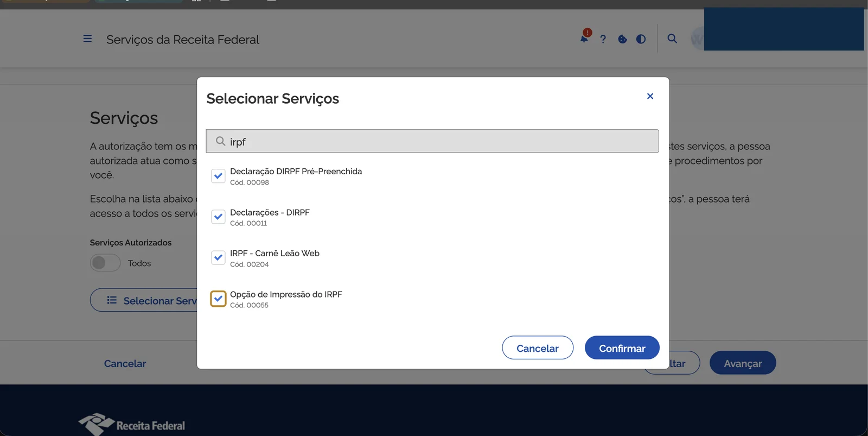Uncheck Opção de Impressão do IRPF checkbox
Viewport: 868px width, 436px height.
click(218, 299)
